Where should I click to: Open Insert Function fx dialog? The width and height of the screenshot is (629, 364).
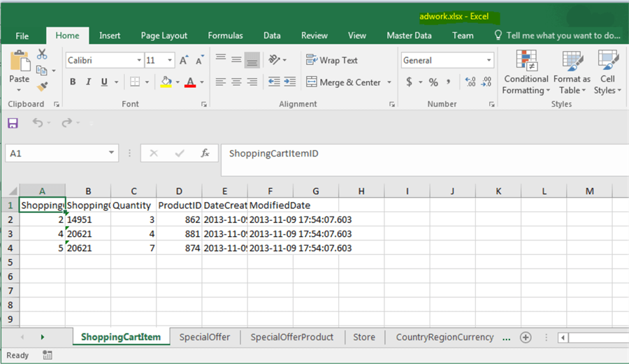point(205,153)
